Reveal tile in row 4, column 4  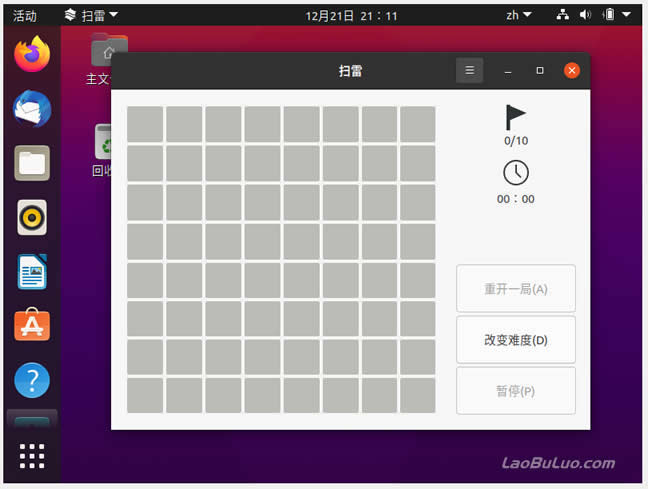pos(262,241)
